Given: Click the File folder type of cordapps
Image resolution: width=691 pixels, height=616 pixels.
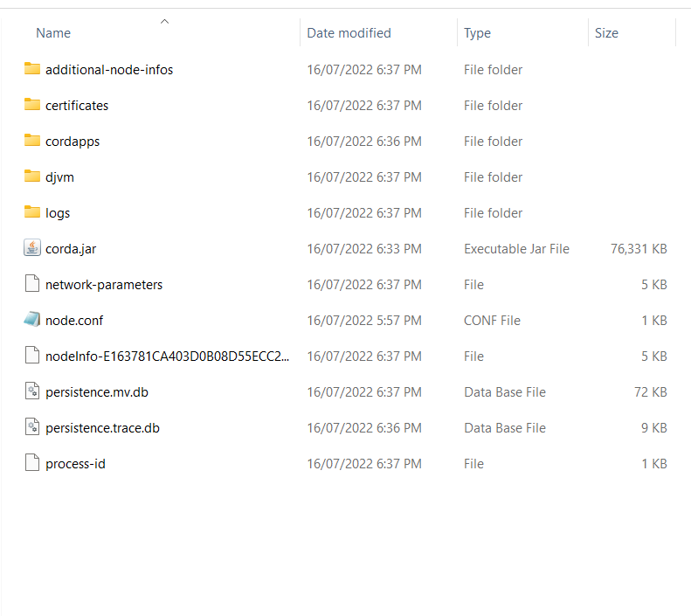Looking at the screenshot, I should 493,142.
